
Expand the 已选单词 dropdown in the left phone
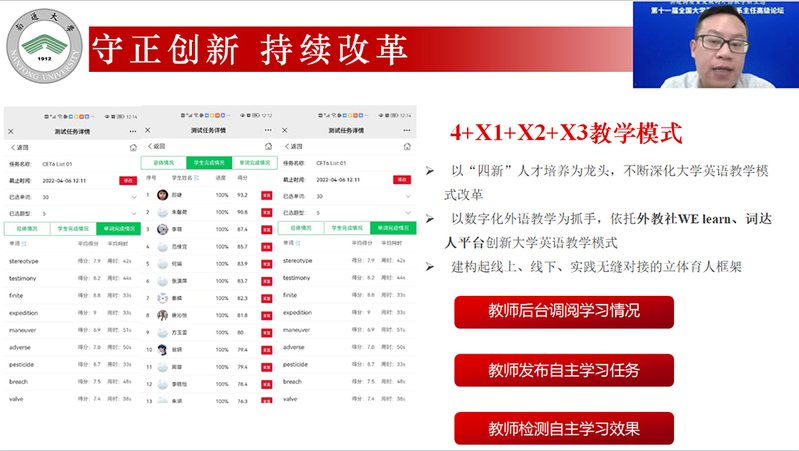(x=134, y=197)
